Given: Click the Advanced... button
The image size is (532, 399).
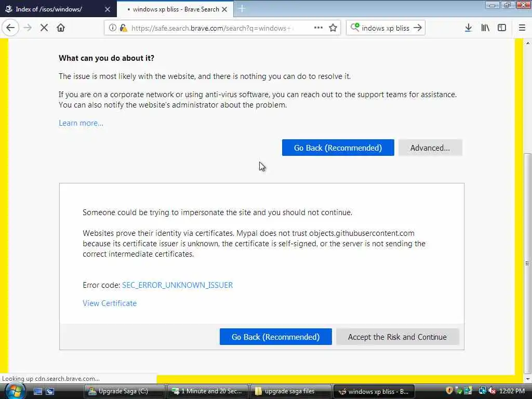Looking at the screenshot, I should [x=430, y=148].
